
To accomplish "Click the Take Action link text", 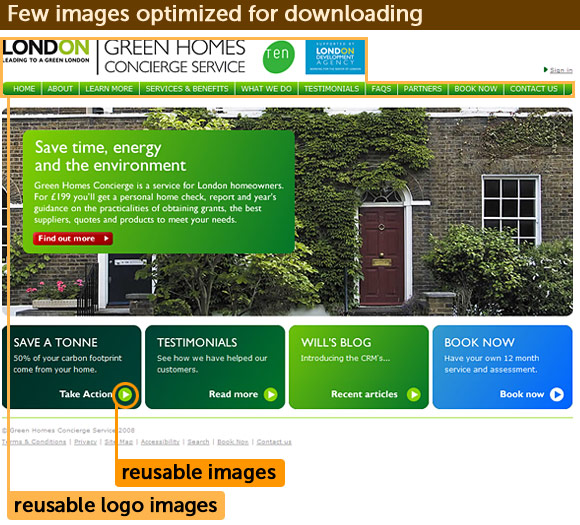I will click(x=86, y=394).
